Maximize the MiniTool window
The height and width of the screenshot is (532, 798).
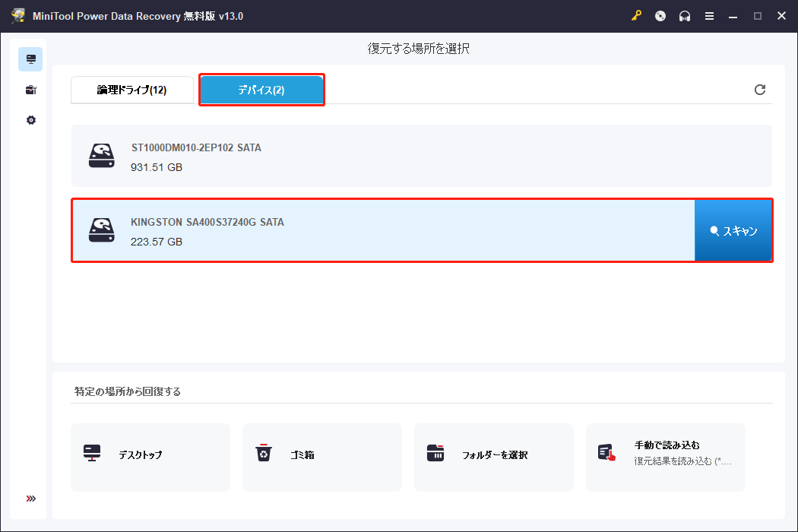tap(757, 16)
